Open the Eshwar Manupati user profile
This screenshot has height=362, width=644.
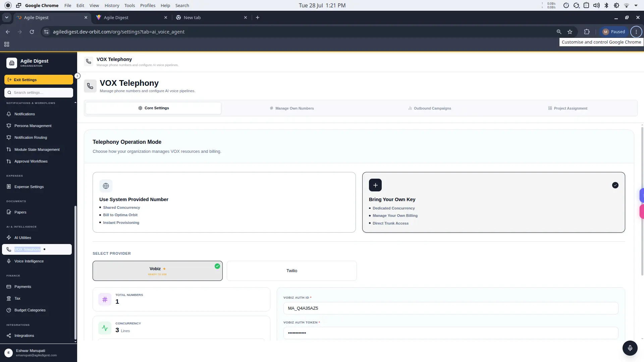point(38,353)
